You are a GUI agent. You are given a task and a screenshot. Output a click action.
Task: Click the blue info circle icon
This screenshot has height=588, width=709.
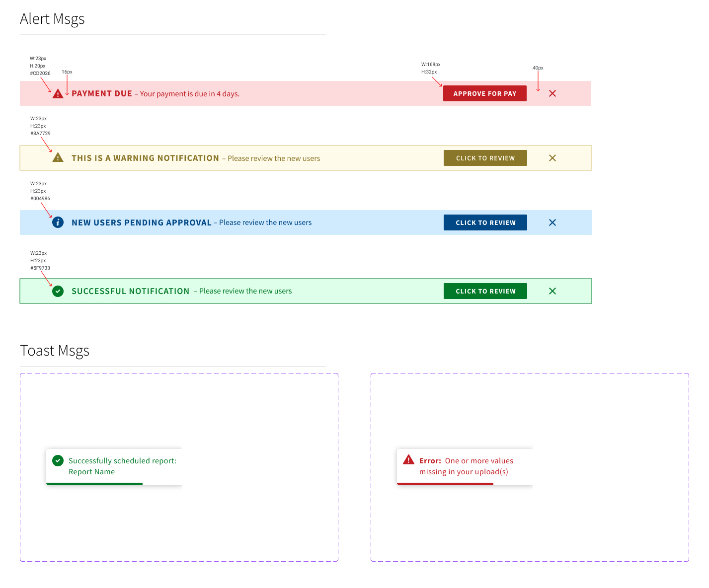point(58,222)
